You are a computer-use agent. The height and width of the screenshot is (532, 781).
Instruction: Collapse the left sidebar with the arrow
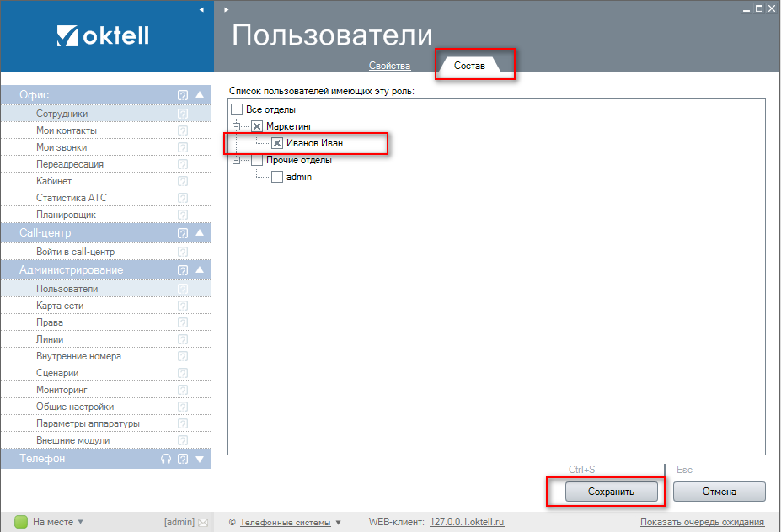tap(201, 9)
